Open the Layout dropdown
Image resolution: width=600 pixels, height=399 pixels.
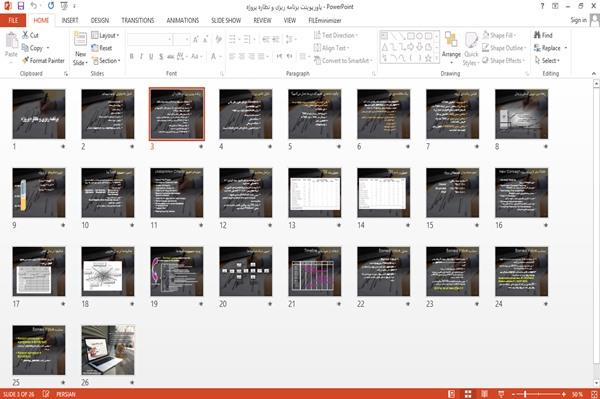tap(106, 35)
